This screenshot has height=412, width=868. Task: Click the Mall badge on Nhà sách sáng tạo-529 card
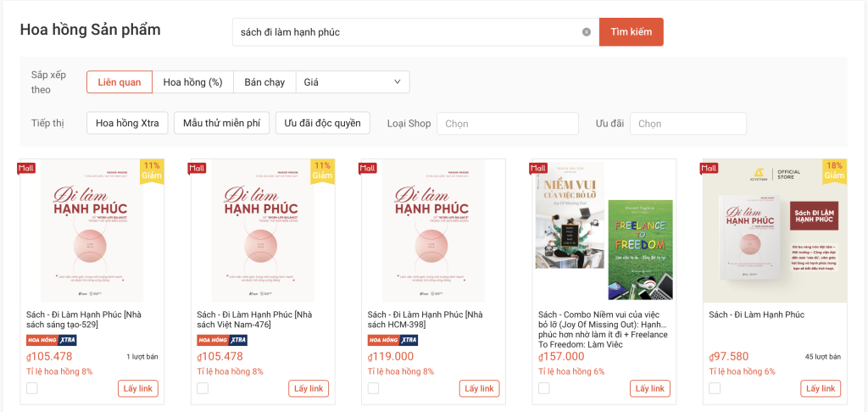point(26,168)
